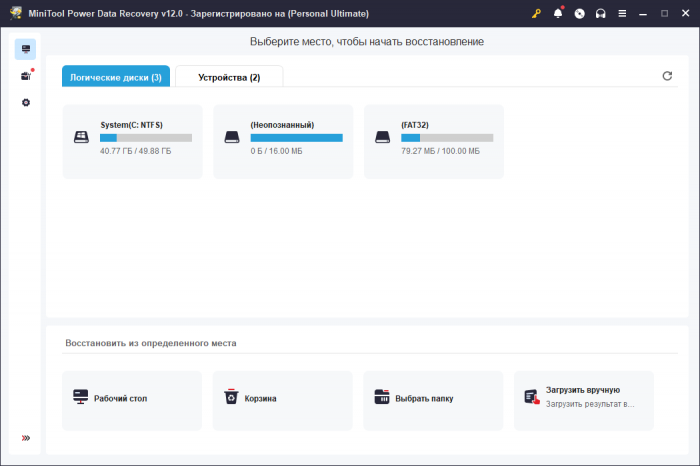700x466 pixels.
Task: Click the bootable media disc icon
Action: point(579,14)
